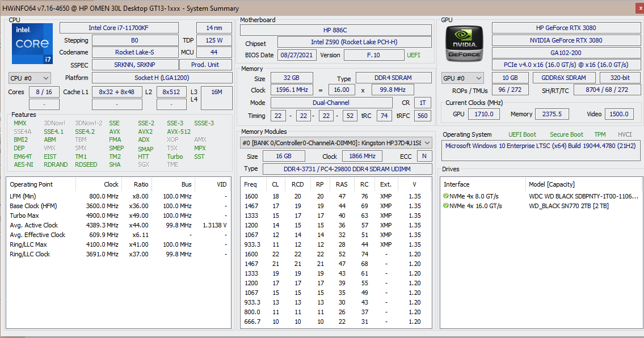Select the BIOS date 08/27/2021 field
Image resolution: width=644 pixels, height=338 pixels.
pyautogui.click(x=297, y=55)
